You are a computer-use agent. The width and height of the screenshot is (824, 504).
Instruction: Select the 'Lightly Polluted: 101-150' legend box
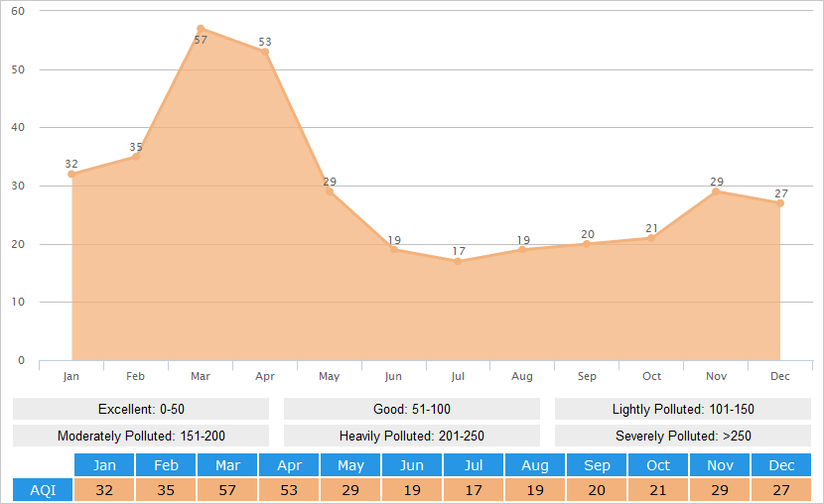coord(683,409)
